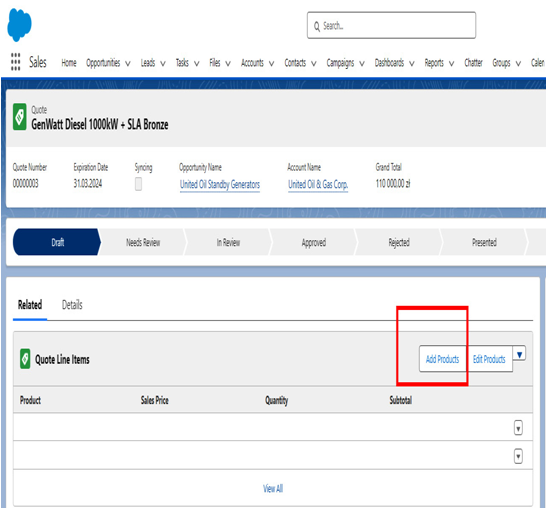The image size is (546, 510).
Task: Open the Chatter tab
Action: pyautogui.click(x=474, y=63)
